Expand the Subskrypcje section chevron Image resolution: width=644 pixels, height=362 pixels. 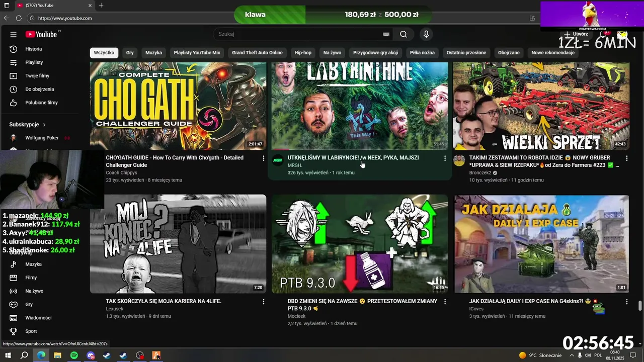44,124
